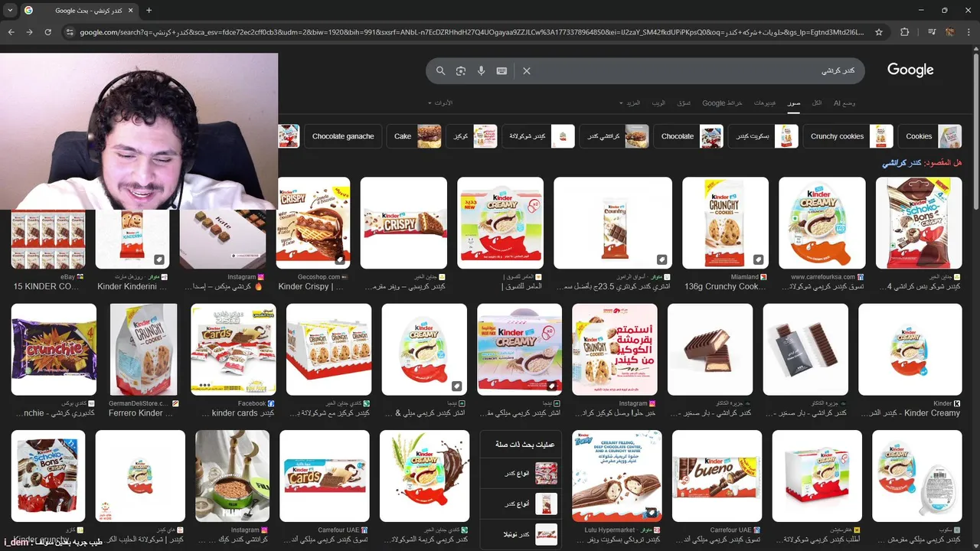Open the Lulu Hypermarket Kinder bar image
The width and height of the screenshot is (980, 551).
(x=617, y=476)
